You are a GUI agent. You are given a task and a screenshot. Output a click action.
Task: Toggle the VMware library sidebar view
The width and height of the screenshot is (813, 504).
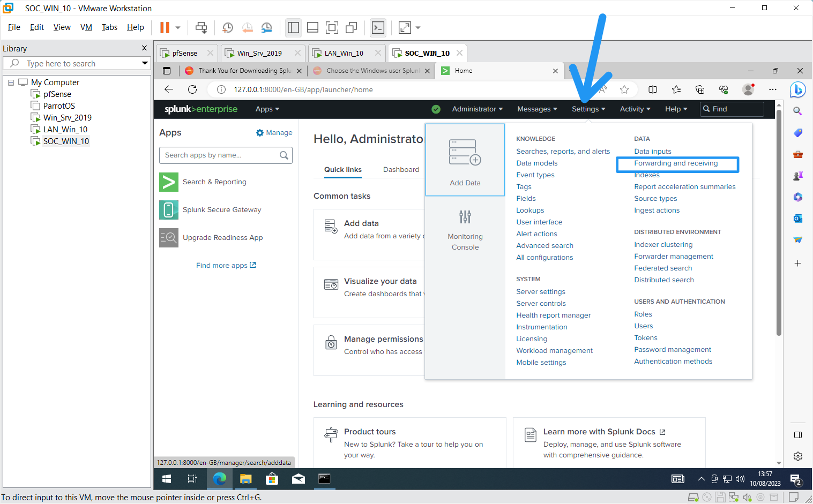click(x=293, y=27)
